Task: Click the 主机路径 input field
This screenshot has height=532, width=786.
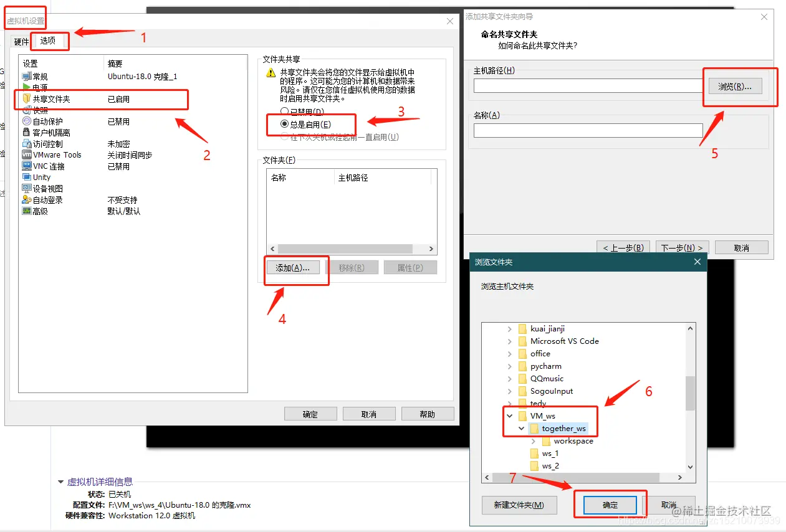Action: point(588,86)
